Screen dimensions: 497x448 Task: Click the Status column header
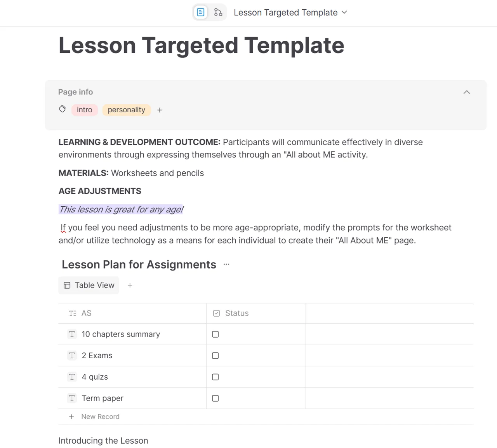click(x=256, y=313)
